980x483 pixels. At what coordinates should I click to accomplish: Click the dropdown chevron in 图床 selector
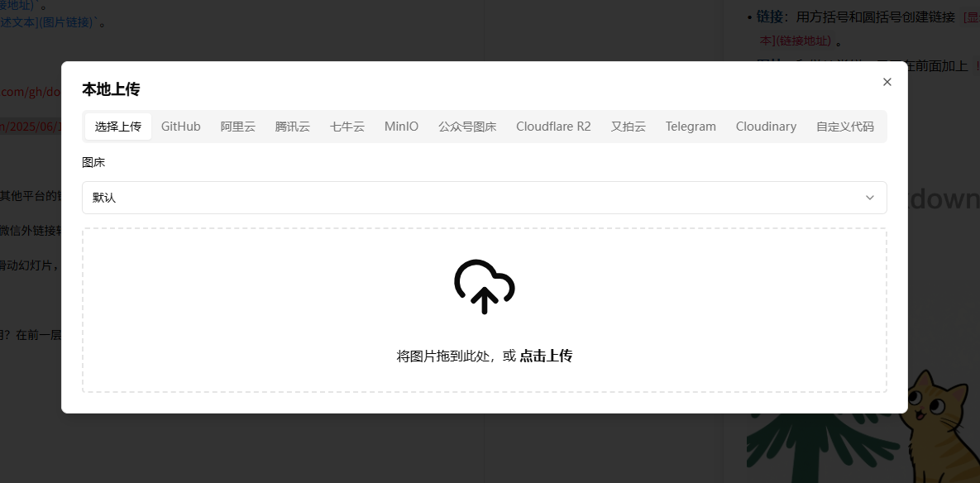pos(869,198)
